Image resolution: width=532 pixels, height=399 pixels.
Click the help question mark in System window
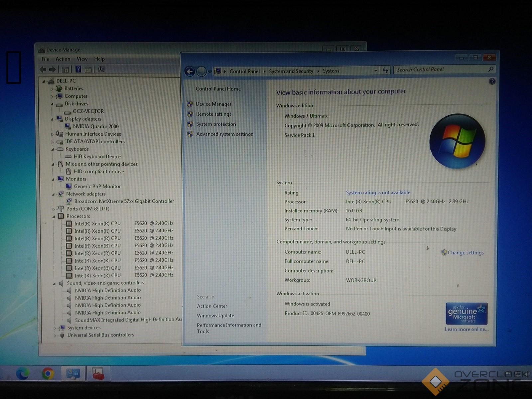coord(492,81)
